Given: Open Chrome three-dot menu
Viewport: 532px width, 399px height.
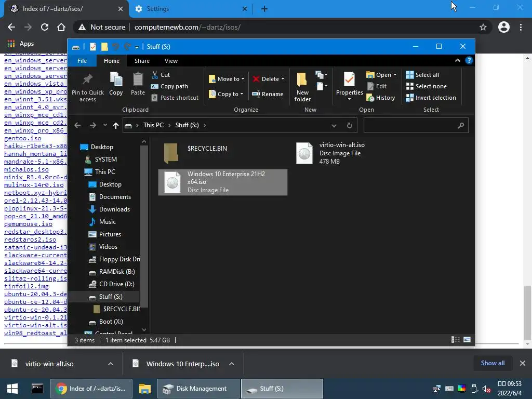Looking at the screenshot, I should [521, 27].
